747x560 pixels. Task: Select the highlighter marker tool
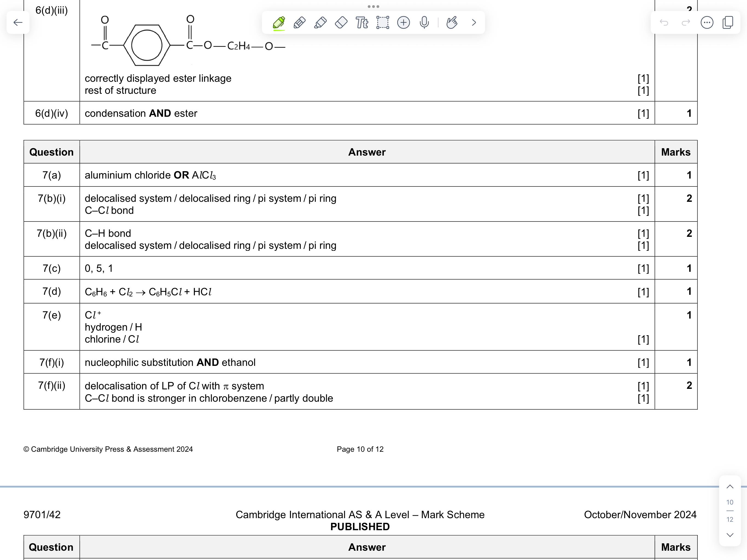pyautogui.click(x=320, y=23)
